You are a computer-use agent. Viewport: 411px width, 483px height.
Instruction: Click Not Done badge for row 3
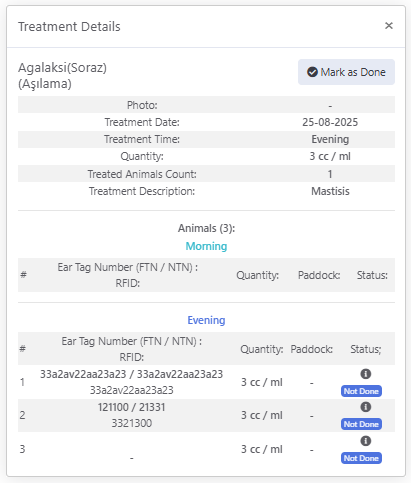(x=361, y=458)
